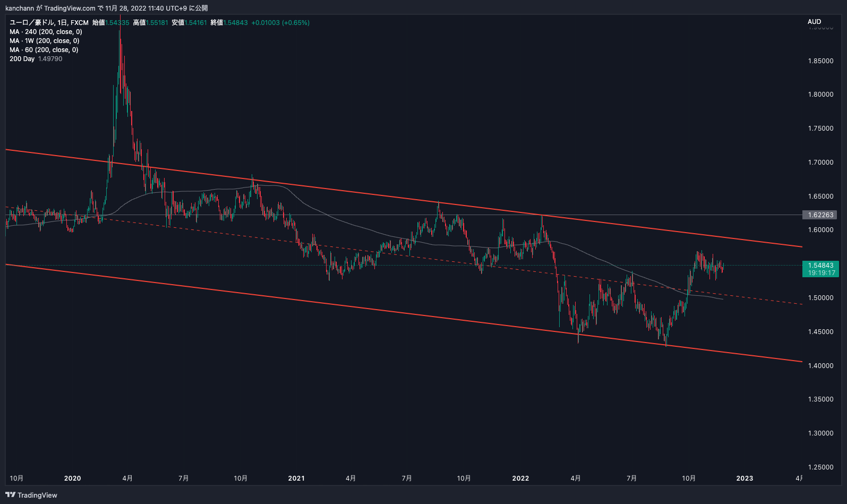Image resolution: width=847 pixels, height=504 pixels.
Task: Click the kanchann publisher header text
Action: pos(107,8)
